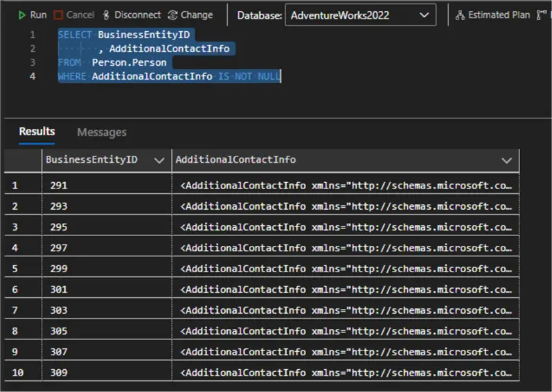The width and height of the screenshot is (552, 392).
Task: Expand the BusinessEntityID column header dropdown
Action: (x=159, y=160)
